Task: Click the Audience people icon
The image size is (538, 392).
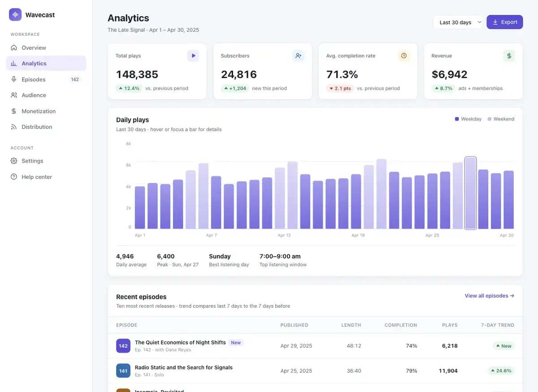Action: [14, 95]
